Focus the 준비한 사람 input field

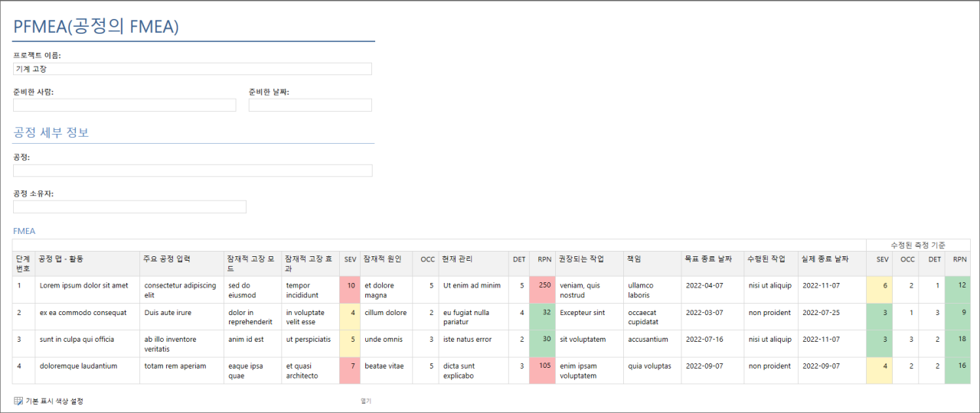124,105
